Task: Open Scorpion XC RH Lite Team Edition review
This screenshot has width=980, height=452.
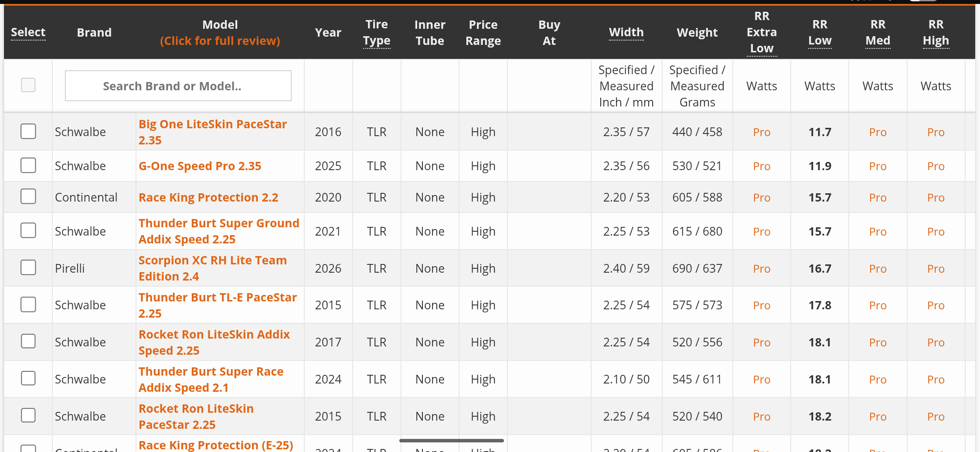Action: pos(213,268)
